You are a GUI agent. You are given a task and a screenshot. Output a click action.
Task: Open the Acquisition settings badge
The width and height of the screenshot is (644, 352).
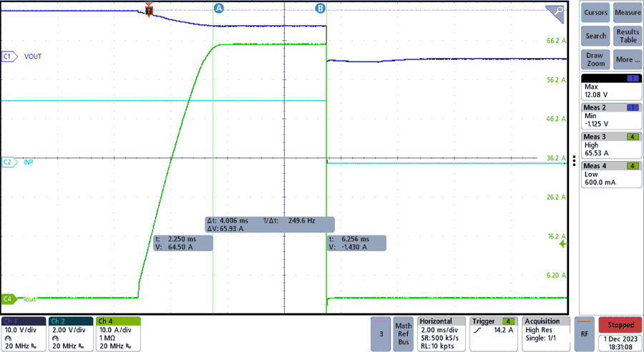(x=546, y=333)
